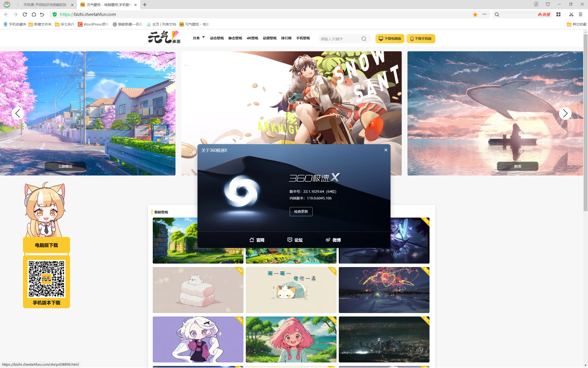Click the scissors screenshot tool icon
Viewport: 588px width, 368px height.
(x=571, y=14)
